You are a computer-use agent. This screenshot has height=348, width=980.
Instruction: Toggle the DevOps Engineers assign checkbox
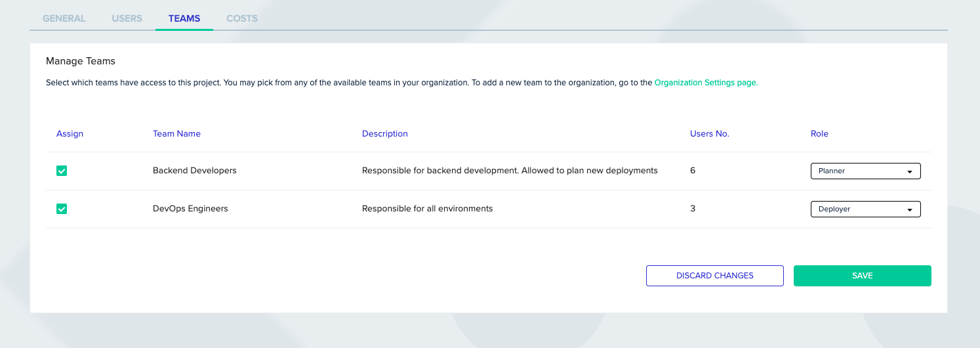(62, 209)
